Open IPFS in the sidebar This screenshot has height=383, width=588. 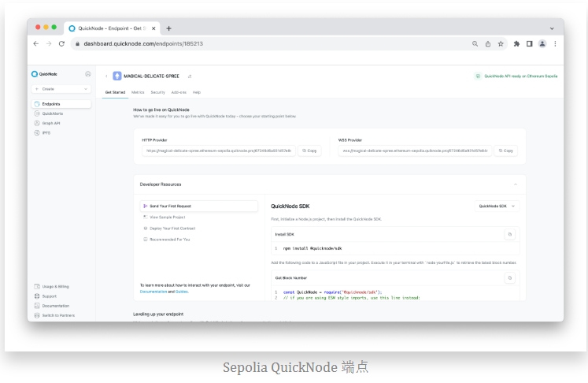coord(43,133)
